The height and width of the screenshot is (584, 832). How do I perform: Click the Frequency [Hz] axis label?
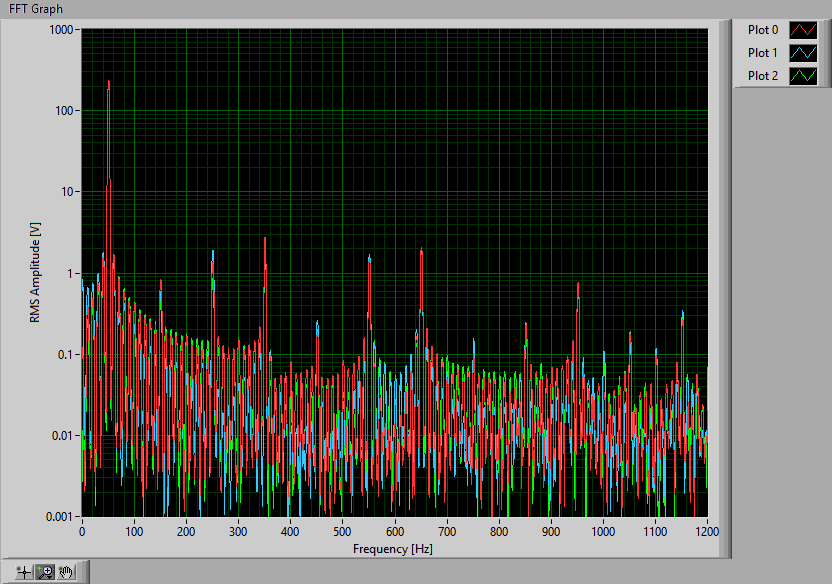coord(393,549)
